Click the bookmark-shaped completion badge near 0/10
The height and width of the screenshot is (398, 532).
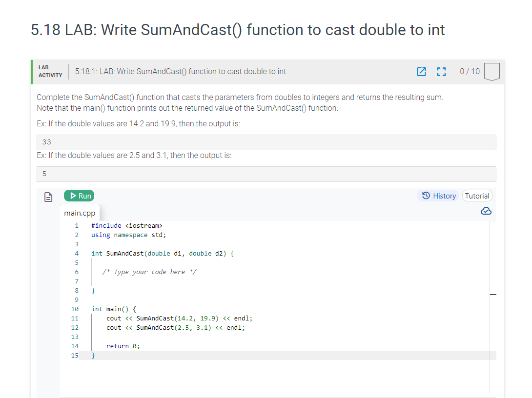(x=492, y=71)
